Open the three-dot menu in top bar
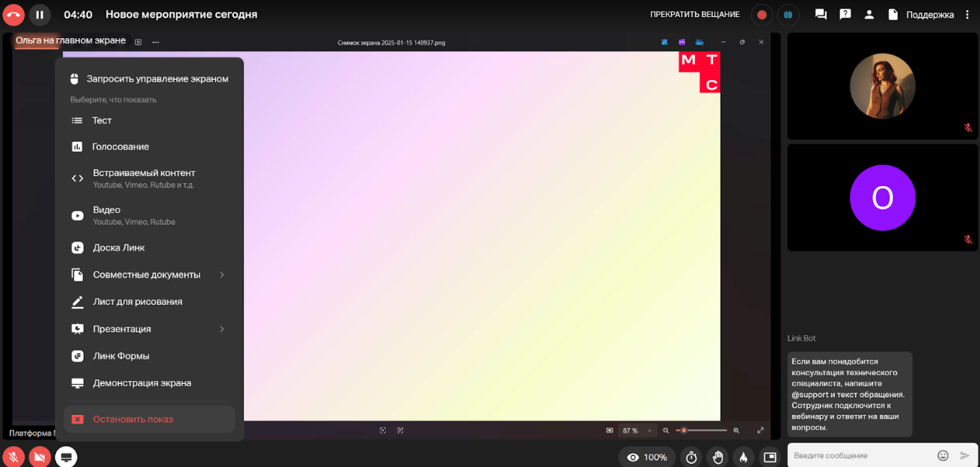Image resolution: width=980 pixels, height=467 pixels. (967, 14)
